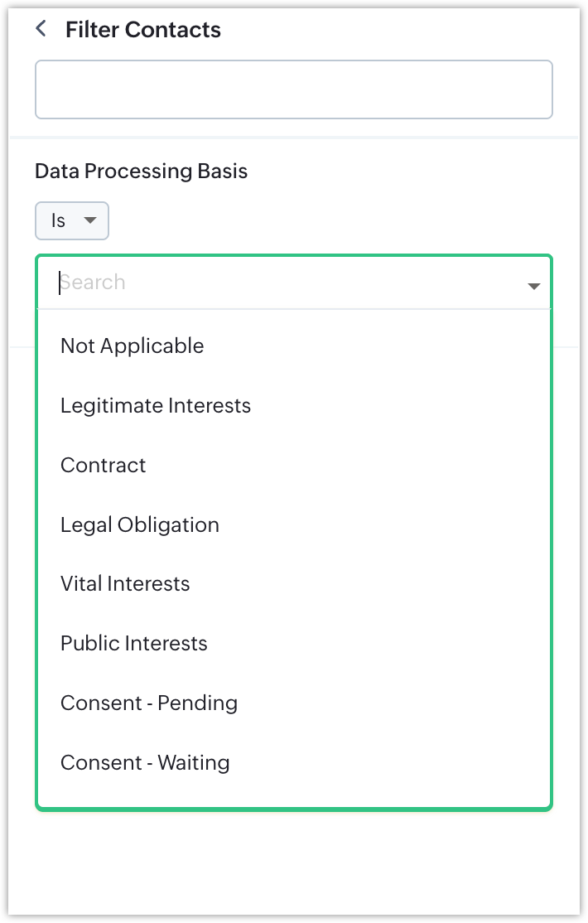Click into the Search text box

coord(282,283)
